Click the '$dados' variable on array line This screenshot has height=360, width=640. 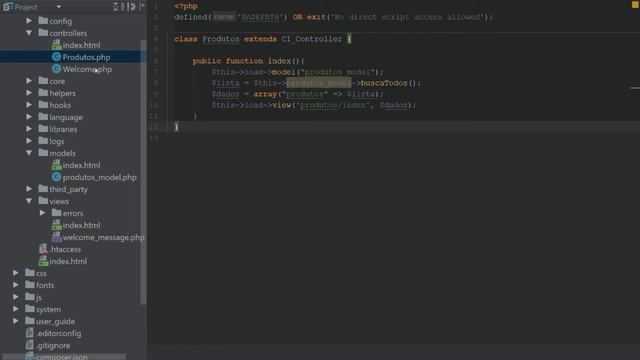point(225,94)
